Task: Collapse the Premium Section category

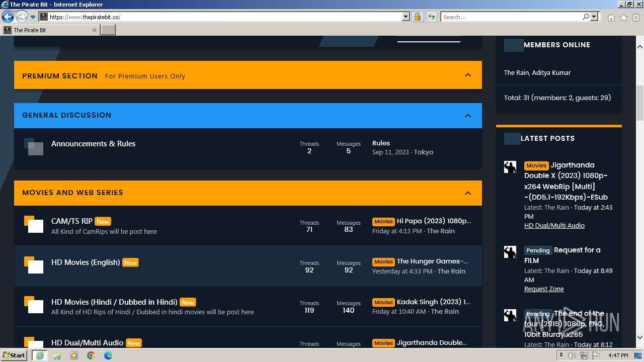Action: [x=468, y=75]
